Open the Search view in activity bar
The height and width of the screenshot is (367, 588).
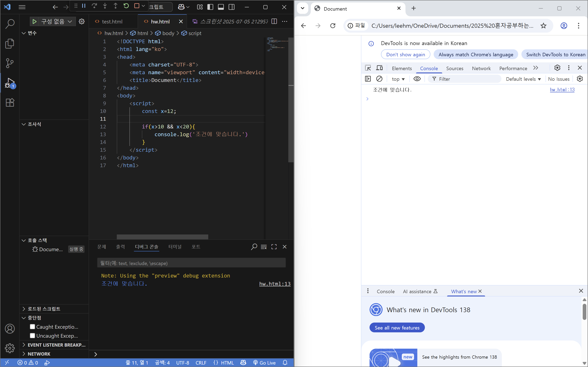[10, 24]
